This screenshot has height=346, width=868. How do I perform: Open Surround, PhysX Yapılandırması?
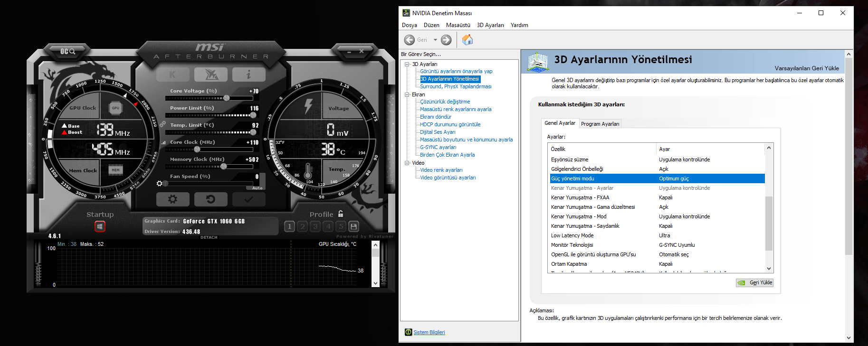click(456, 86)
